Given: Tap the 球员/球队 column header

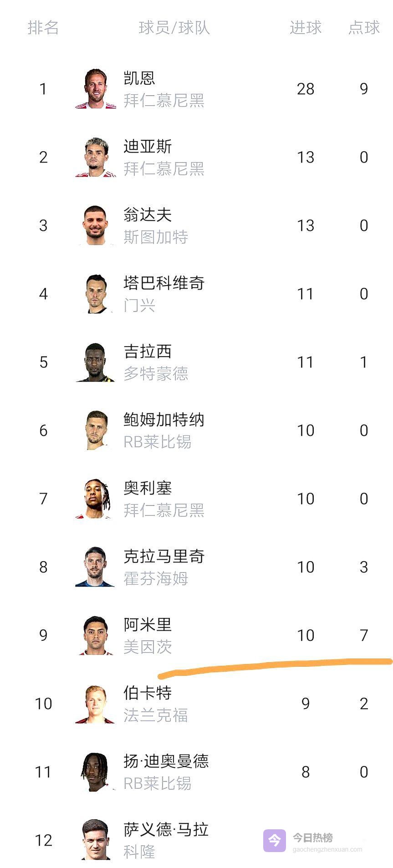Looking at the screenshot, I should pyautogui.click(x=174, y=28).
